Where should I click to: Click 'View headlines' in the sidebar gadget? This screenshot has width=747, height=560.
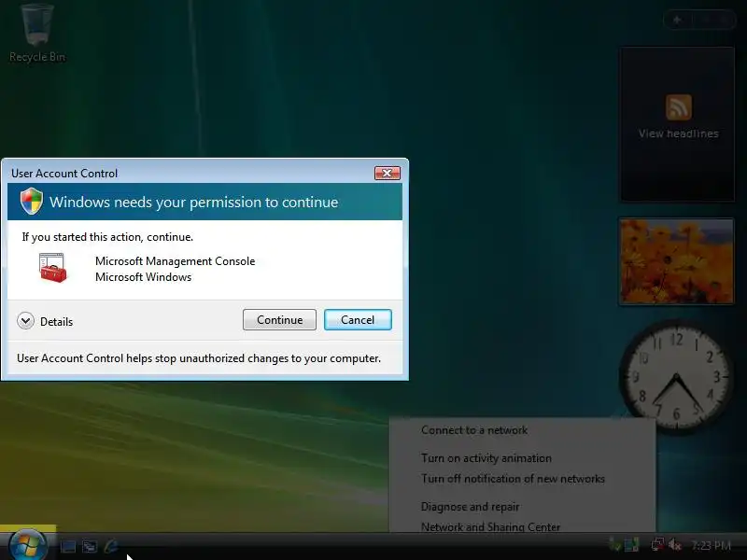(679, 133)
